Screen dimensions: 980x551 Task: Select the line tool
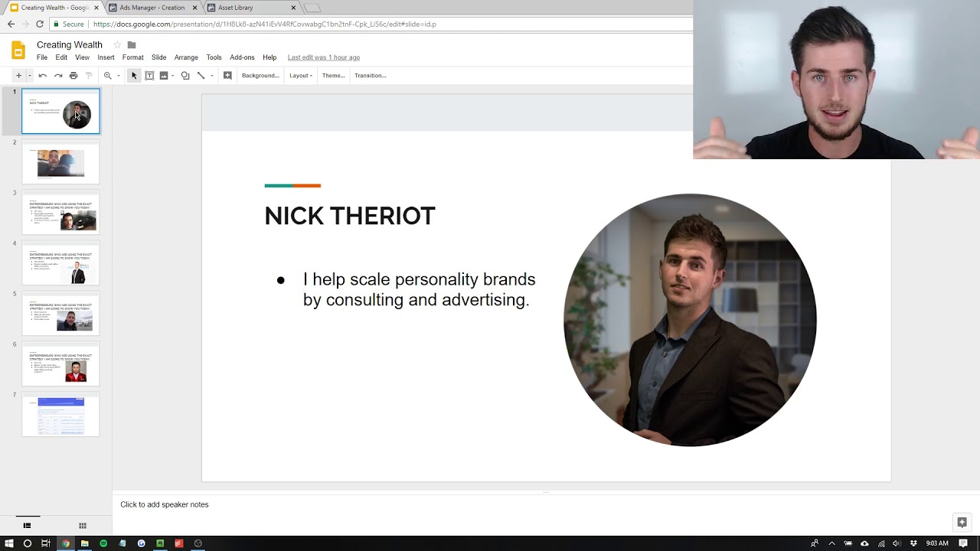tap(201, 76)
